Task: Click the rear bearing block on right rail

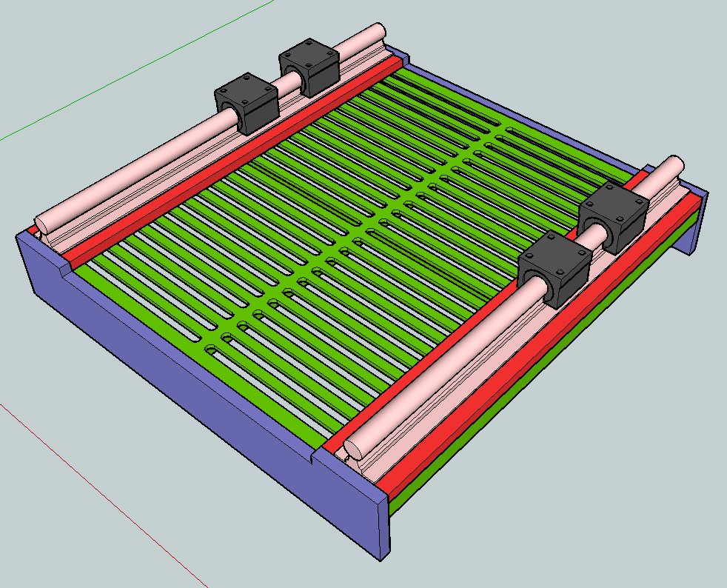Action: coord(612,215)
